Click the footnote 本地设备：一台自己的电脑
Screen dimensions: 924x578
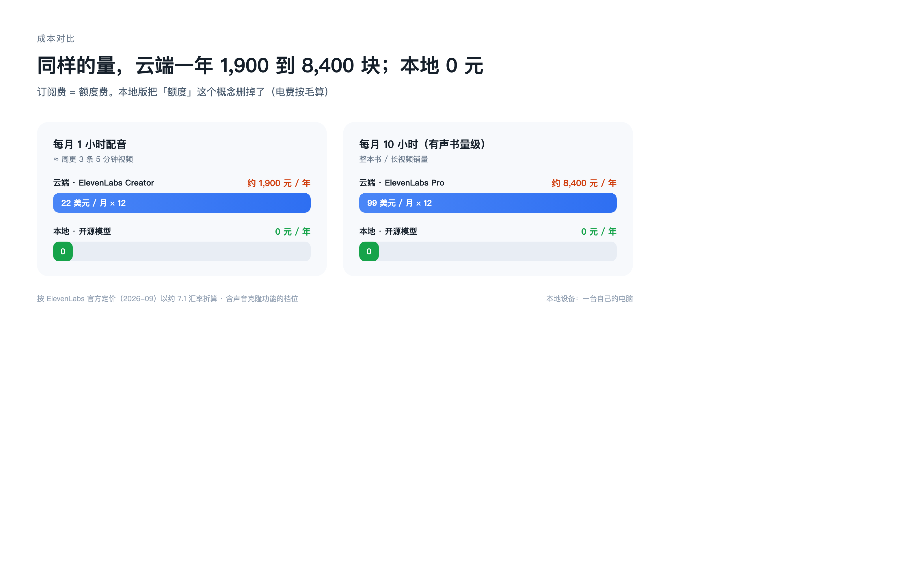(590, 299)
